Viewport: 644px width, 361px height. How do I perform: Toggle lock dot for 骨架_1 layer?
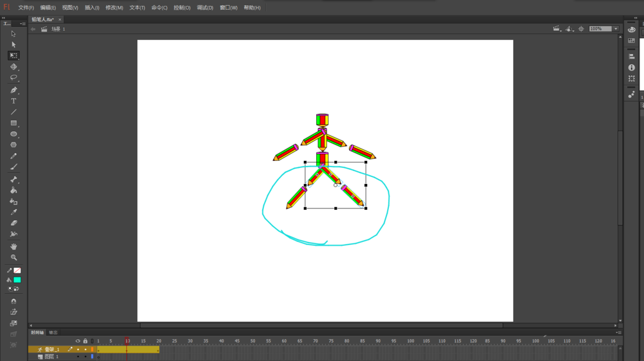point(86,349)
